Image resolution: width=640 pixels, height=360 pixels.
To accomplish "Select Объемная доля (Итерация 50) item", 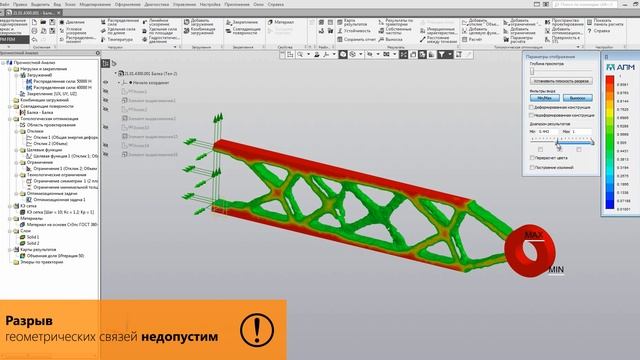I will tap(52, 256).
